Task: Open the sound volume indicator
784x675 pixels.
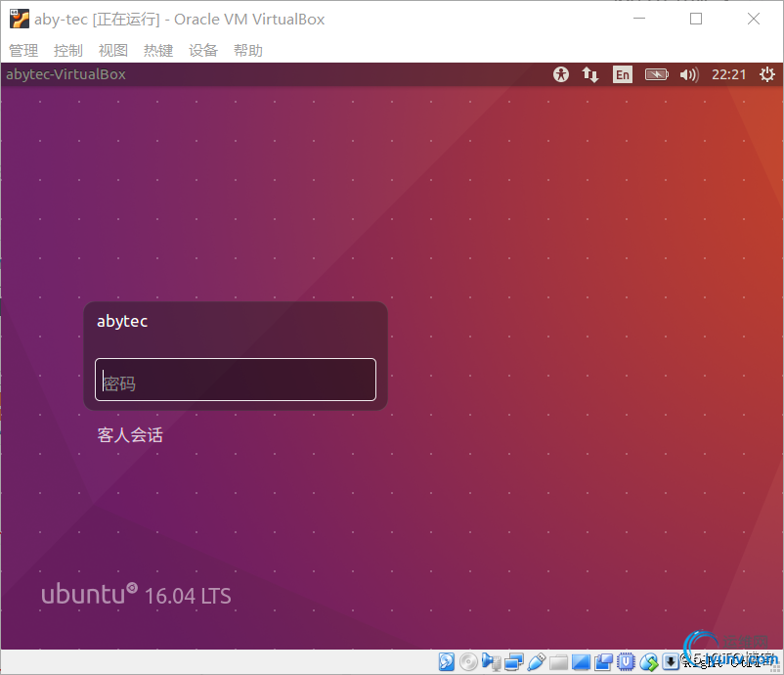Action: pos(689,74)
